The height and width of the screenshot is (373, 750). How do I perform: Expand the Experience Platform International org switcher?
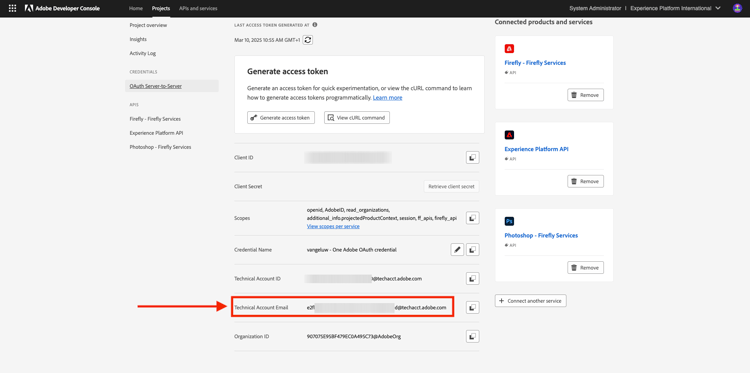pos(675,8)
